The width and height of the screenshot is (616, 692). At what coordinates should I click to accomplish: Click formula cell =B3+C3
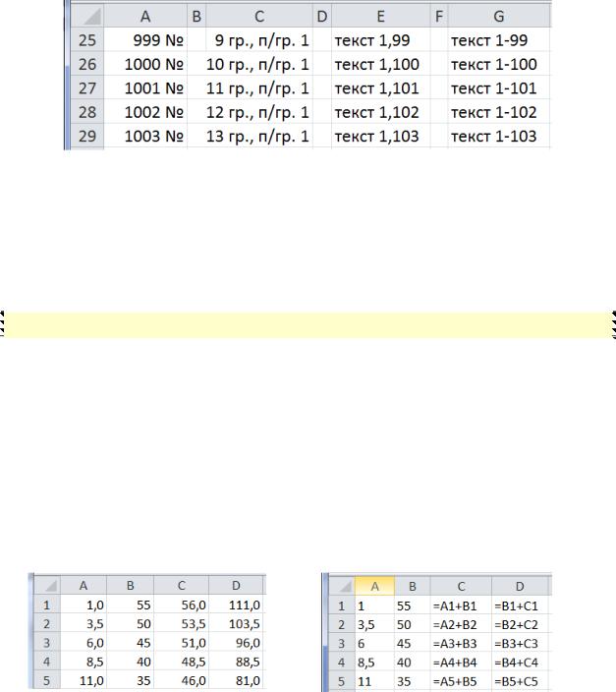(x=520, y=644)
